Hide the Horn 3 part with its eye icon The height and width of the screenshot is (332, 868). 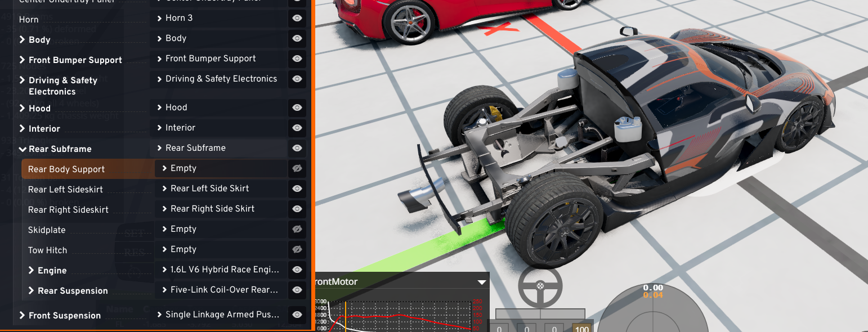(297, 18)
